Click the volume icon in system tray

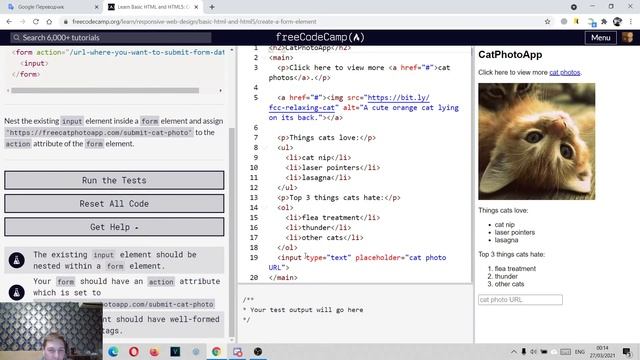533,351
